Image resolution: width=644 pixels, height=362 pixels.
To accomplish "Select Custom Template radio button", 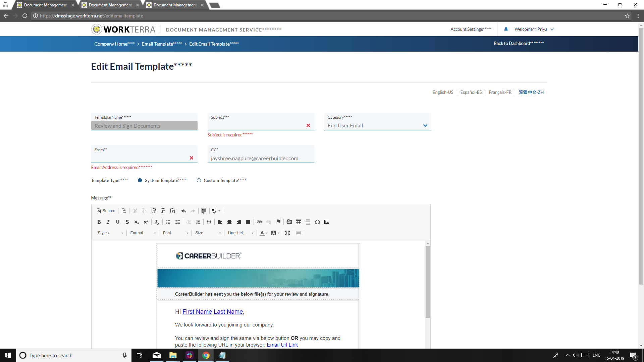I will [x=199, y=180].
